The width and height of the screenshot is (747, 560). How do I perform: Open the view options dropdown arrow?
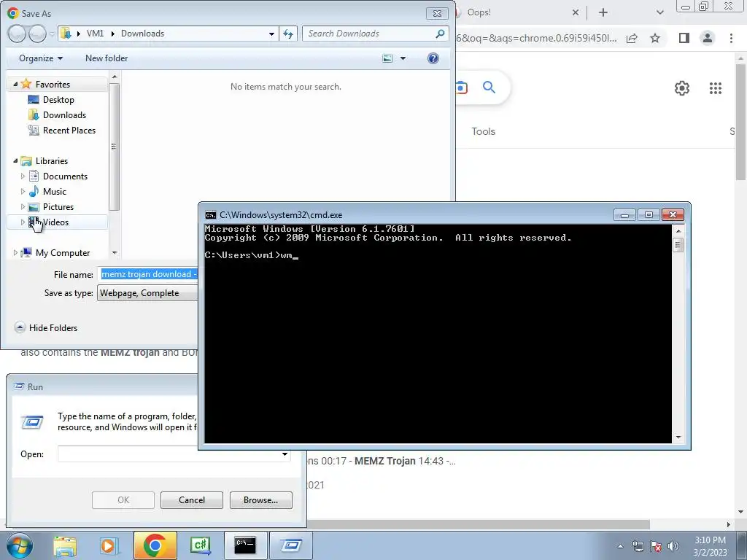click(403, 58)
